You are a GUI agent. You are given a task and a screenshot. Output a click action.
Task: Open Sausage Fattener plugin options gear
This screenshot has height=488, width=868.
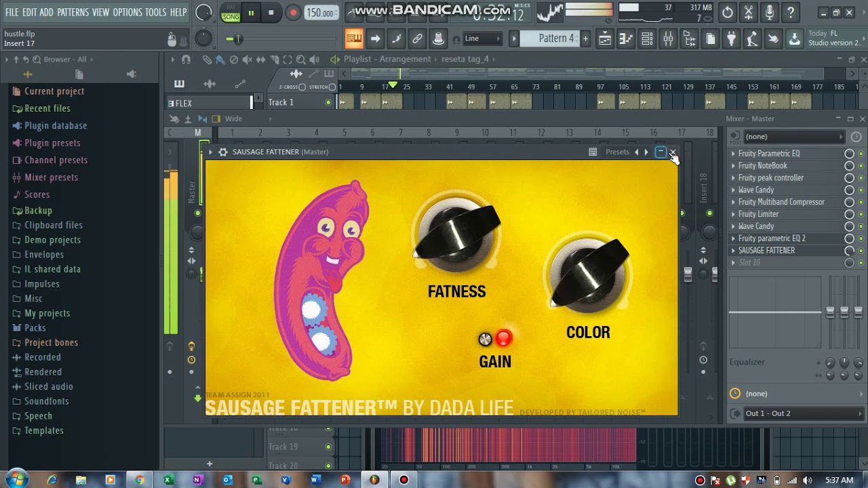[223, 152]
